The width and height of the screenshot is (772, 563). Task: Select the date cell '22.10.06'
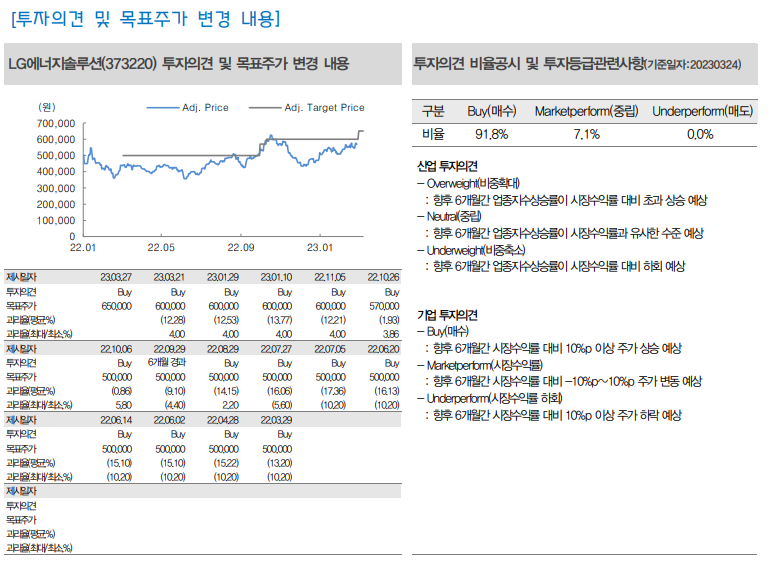coord(116,349)
